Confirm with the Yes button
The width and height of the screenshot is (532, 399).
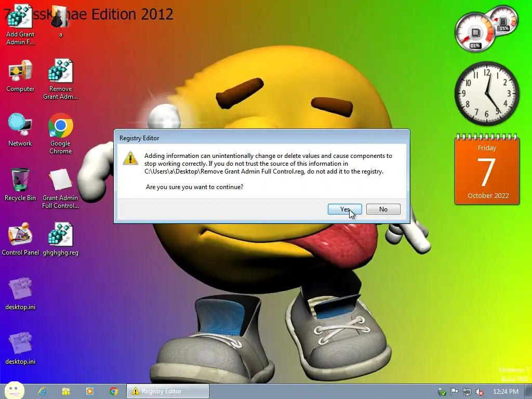point(345,209)
